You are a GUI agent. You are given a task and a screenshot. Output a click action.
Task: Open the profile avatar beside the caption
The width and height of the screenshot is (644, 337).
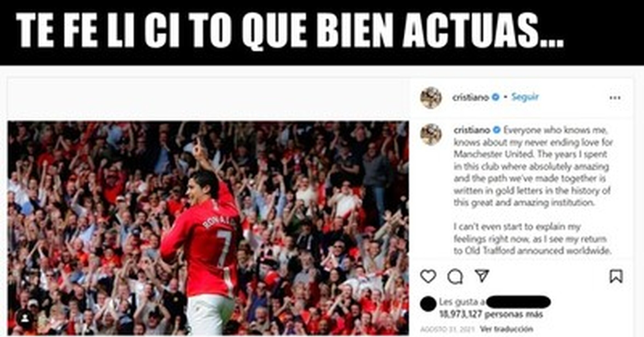click(x=431, y=134)
